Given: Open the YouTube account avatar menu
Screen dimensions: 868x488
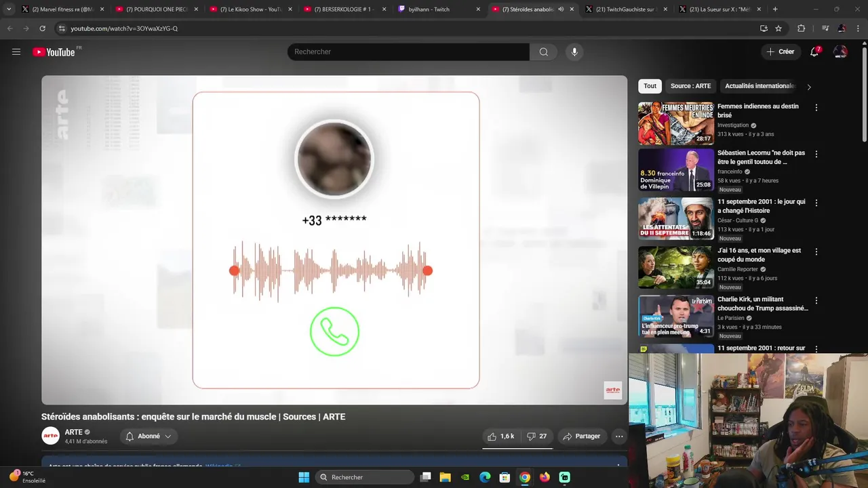Looking at the screenshot, I should point(840,52).
